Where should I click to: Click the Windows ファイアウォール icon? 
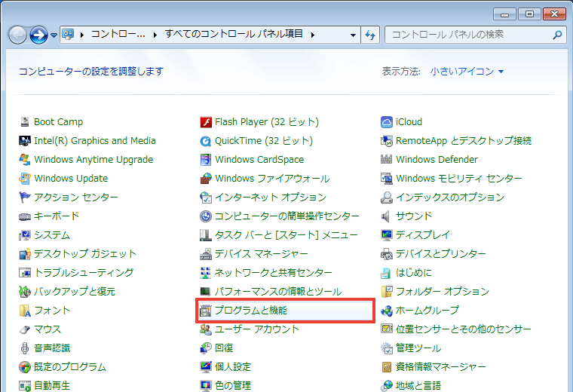(206, 179)
